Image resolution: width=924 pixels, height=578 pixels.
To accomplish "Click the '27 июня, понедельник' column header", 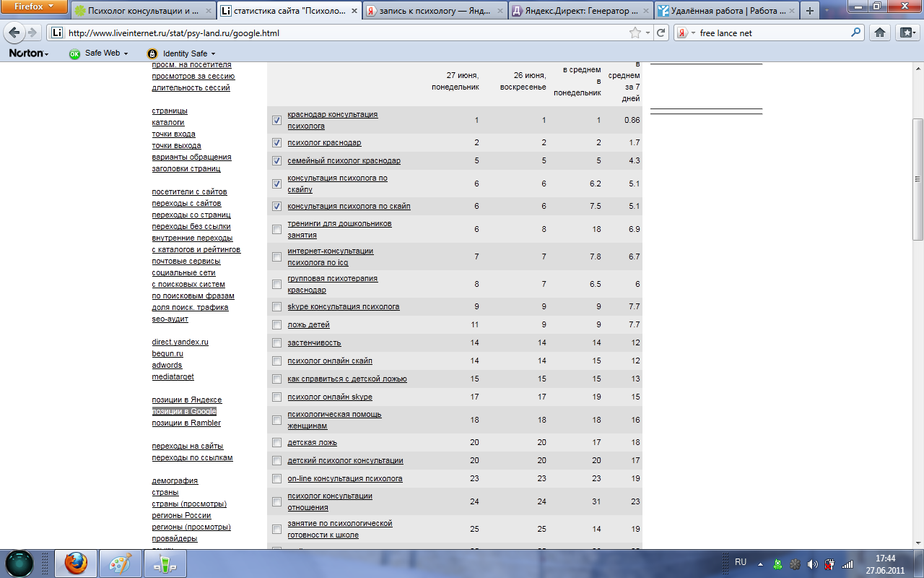I will coord(455,81).
